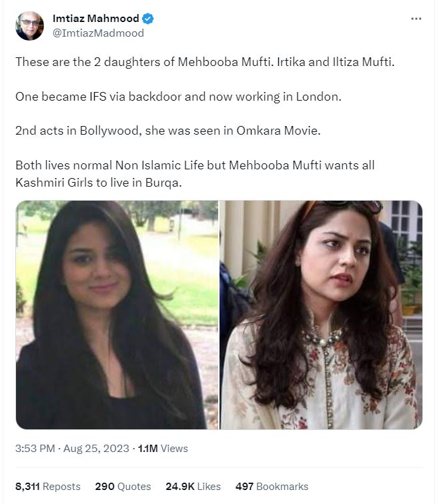The width and height of the screenshot is (439, 504).
Task: Click the 497 Bookmarks count
Action: coord(272,487)
